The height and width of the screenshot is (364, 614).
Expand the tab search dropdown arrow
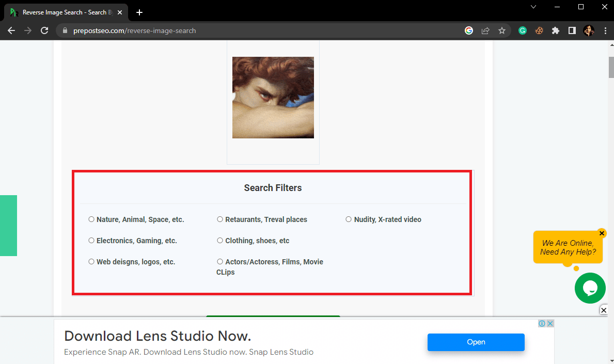coord(533,7)
